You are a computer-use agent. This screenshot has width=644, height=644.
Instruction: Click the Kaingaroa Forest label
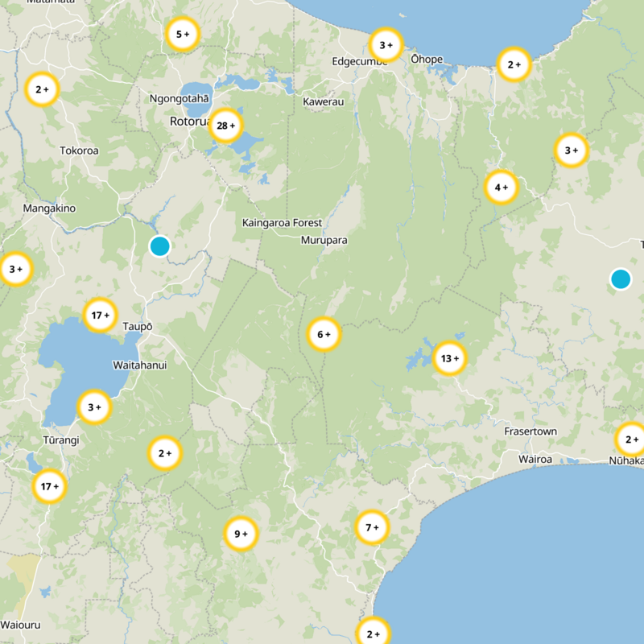pos(283,223)
